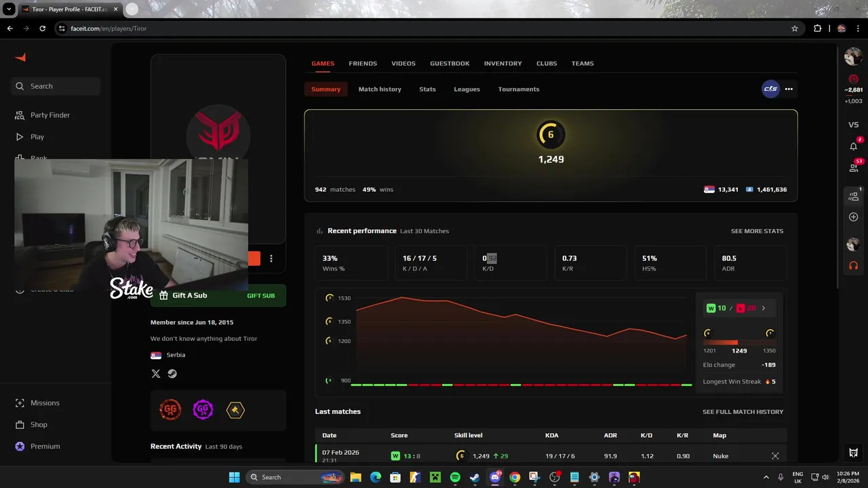Open the friends list with 53 badge

coord(853,167)
